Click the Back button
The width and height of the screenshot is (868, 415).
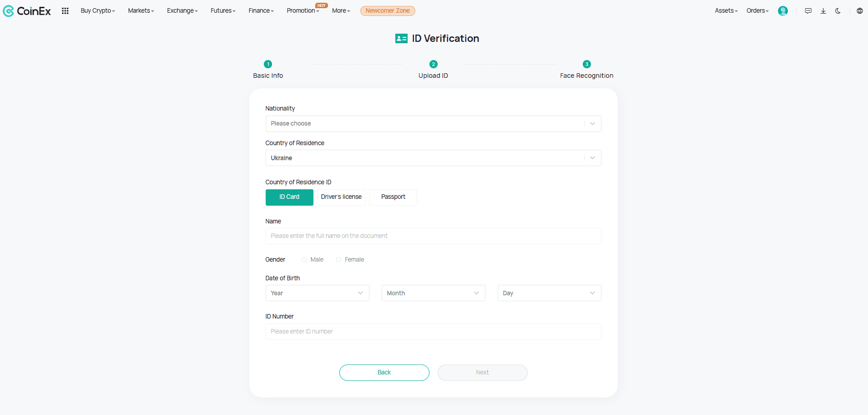click(x=384, y=373)
